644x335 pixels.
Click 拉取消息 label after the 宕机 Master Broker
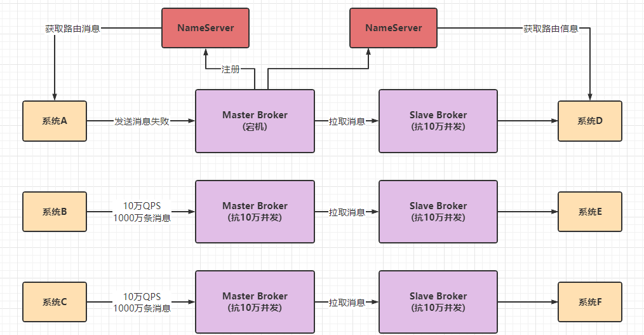click(347, 121)
